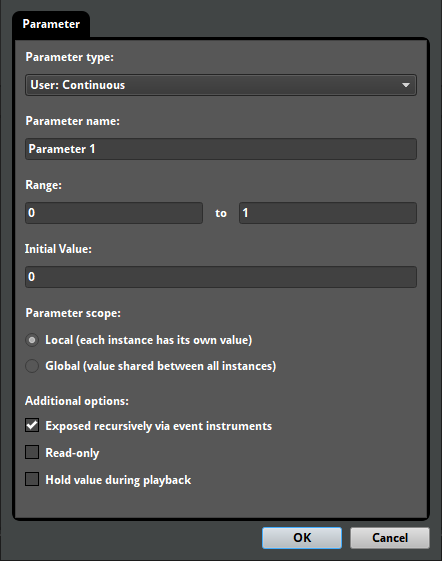The height and width of the screenshot is (561, 442).
Task: Open the Parameter type dropdown
Action: click(221, 85)
